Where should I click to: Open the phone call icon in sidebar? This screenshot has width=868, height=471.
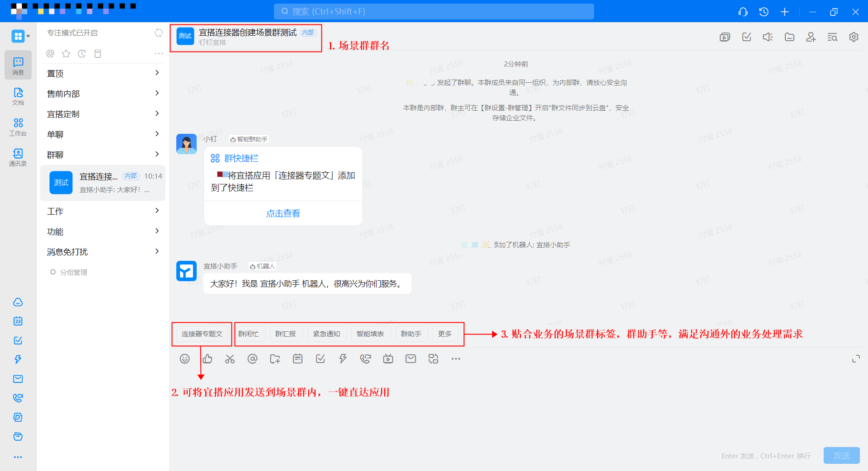click(18, 398)
